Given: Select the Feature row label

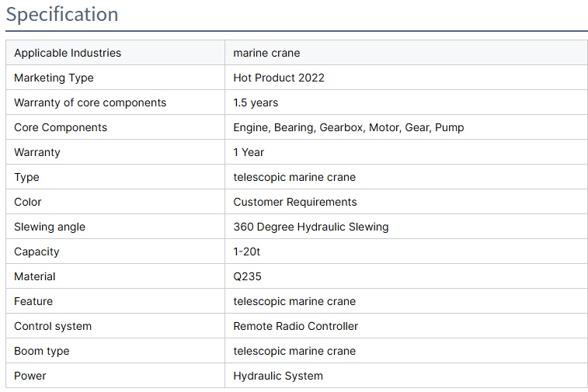Looking at the screenshot, I should [x=33, y=301].
